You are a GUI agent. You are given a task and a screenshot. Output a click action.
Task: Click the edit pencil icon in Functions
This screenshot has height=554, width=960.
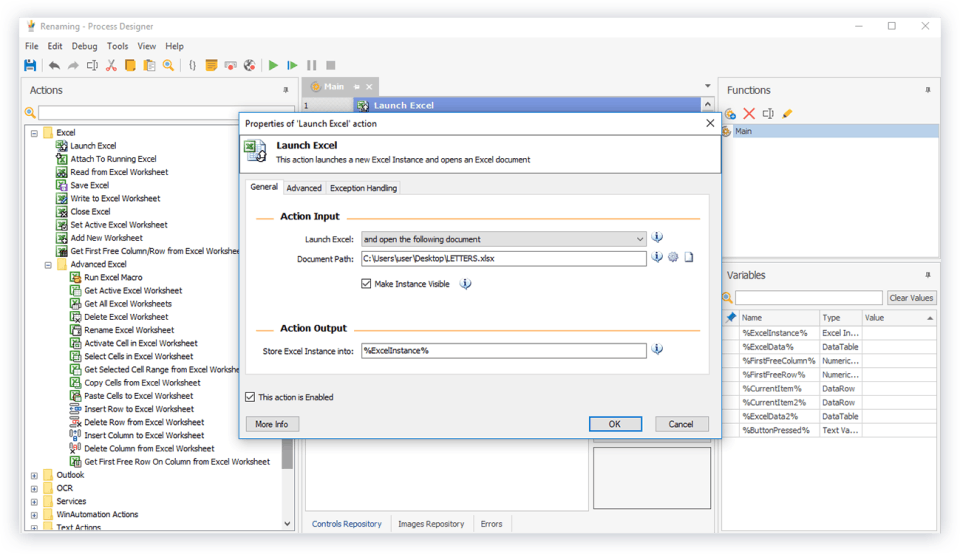(x=787, y=113)
